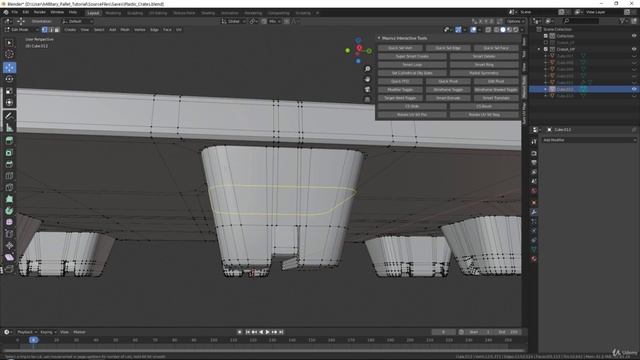
Task: Click the Smart Delete button
Action: point(484,56)
